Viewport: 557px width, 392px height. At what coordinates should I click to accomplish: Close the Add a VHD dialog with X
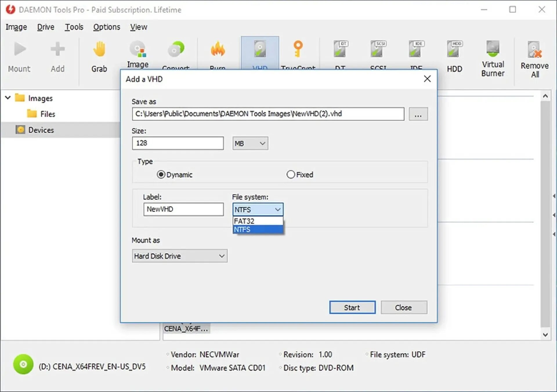click(427, 79)
